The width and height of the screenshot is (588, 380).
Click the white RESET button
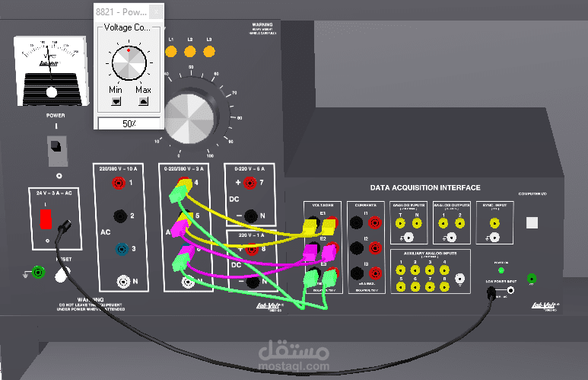point(62,274)
